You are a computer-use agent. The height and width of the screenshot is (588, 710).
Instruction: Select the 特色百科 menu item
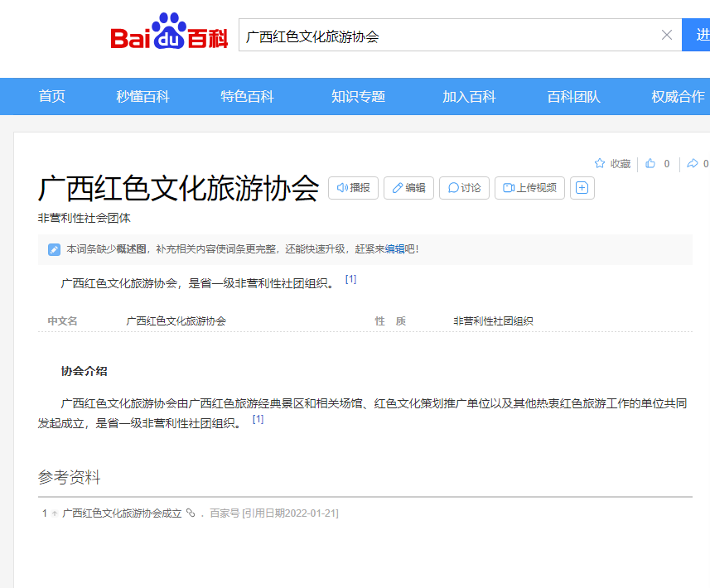[247, 97]
